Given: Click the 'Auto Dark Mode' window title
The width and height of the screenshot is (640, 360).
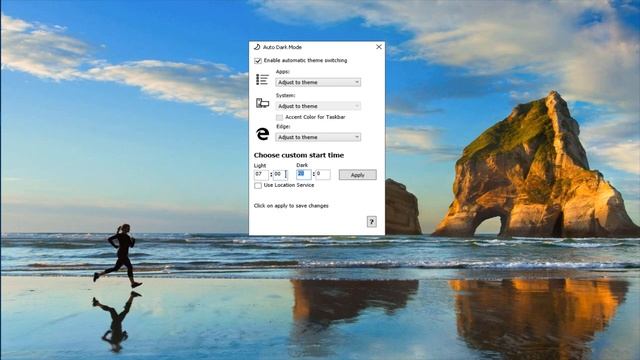Looking at the screenshot, I should pos(282,47).
